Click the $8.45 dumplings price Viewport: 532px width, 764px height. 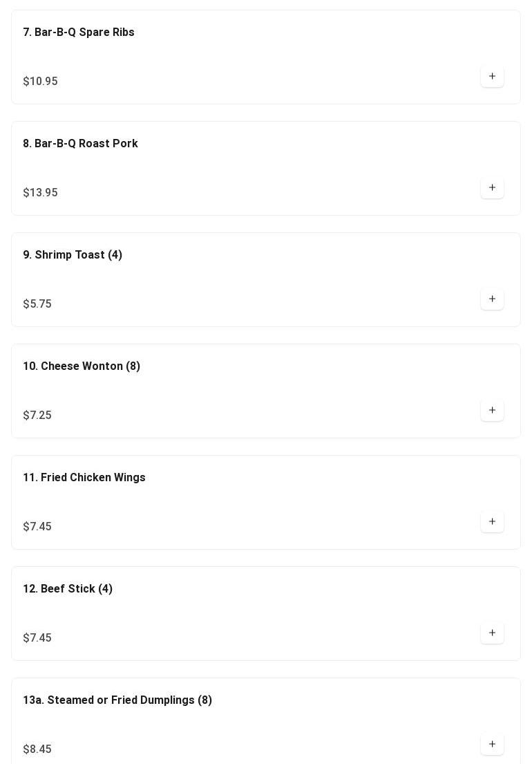tap(37, 749)
